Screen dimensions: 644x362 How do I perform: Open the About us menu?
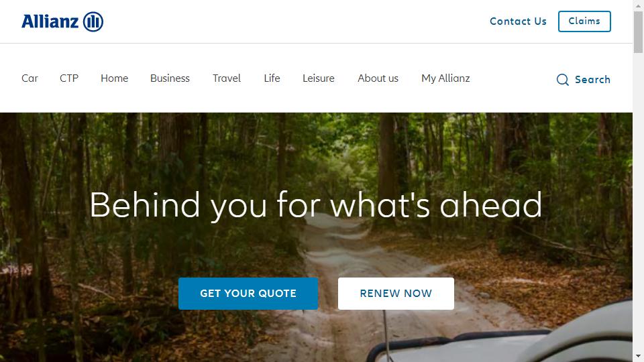(378, 78)
